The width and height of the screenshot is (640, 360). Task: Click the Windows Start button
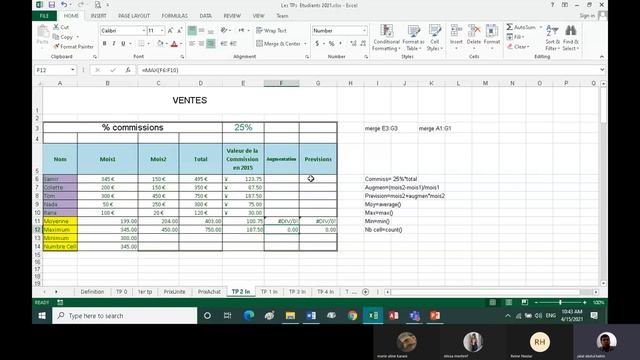coord(42,316)
